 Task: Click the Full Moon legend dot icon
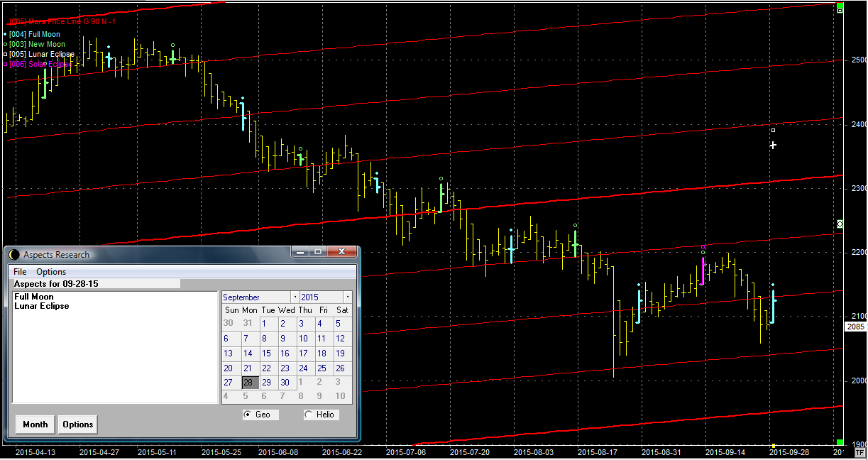[x=6, y=34]
